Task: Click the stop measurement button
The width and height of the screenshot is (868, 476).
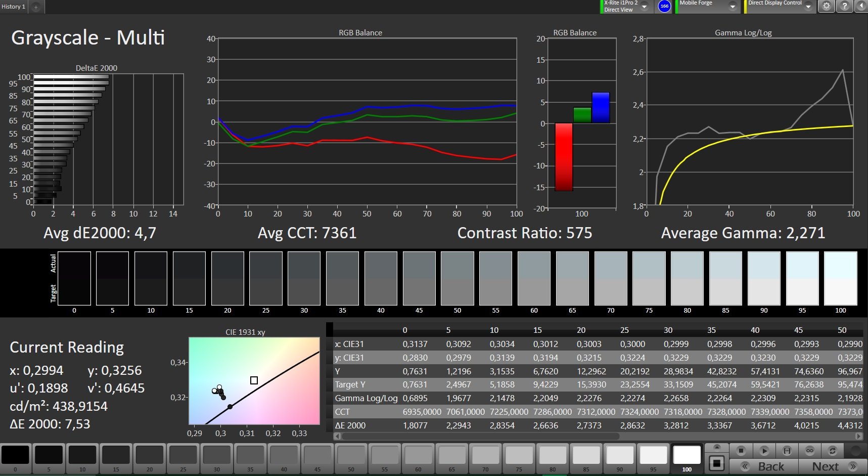Action: (741, 450)
